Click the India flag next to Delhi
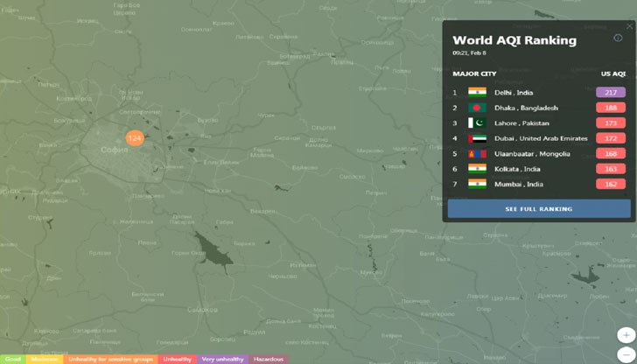 pyautogui.click(x=477, y=93)
